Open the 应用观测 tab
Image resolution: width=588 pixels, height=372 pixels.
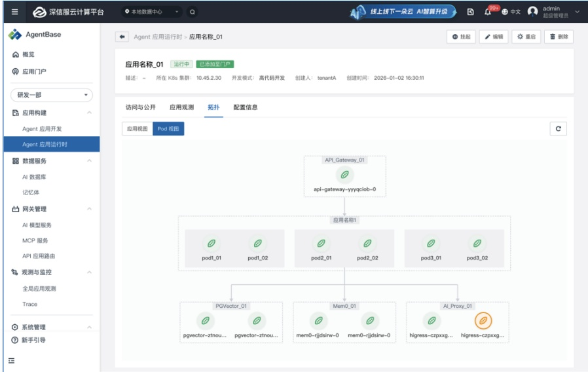(181, 107)
